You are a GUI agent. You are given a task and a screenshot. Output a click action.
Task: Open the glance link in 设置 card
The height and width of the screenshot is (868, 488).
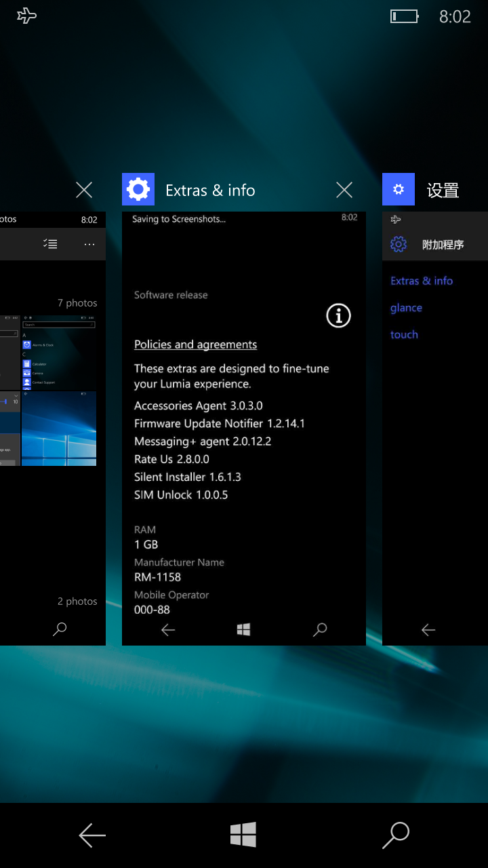(x=406, y=308)
